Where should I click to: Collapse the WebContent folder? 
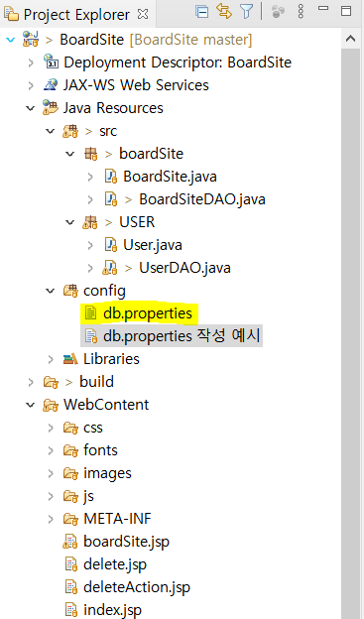point(31,405)
